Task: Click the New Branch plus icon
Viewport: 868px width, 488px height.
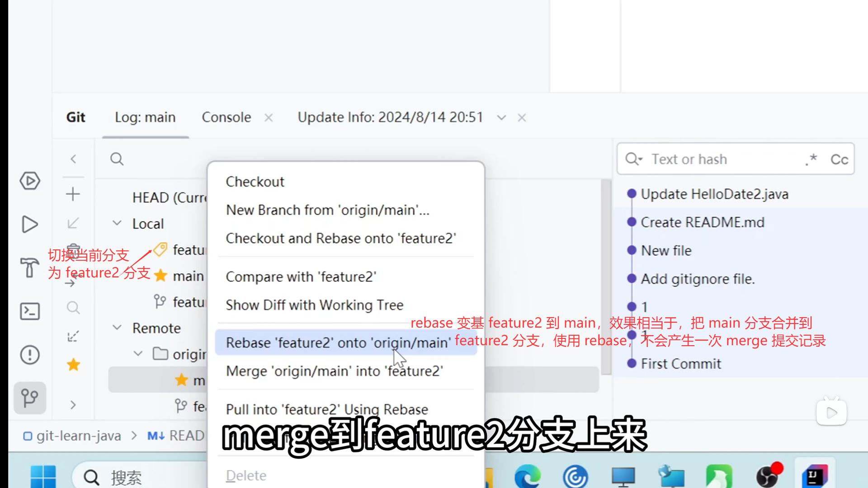Action: [73, 194]
